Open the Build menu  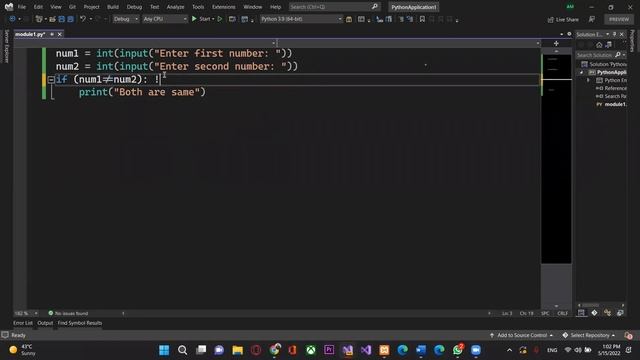click(x=113, y=7)
